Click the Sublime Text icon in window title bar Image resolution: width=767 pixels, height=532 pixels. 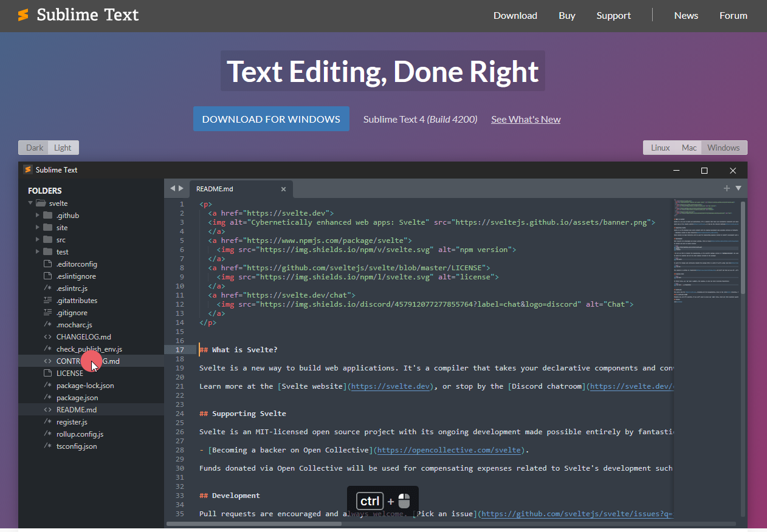coord(27,170)
